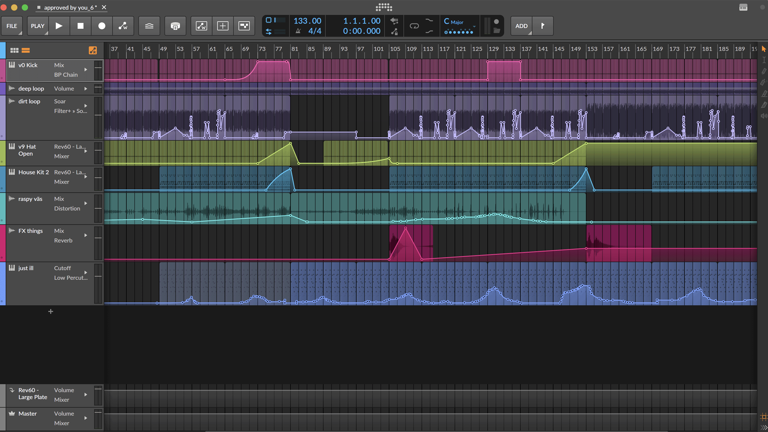The width and height of the screenshot is (768, 432).
Task: Click the Master track crown icon
Action: coord(12,413)
